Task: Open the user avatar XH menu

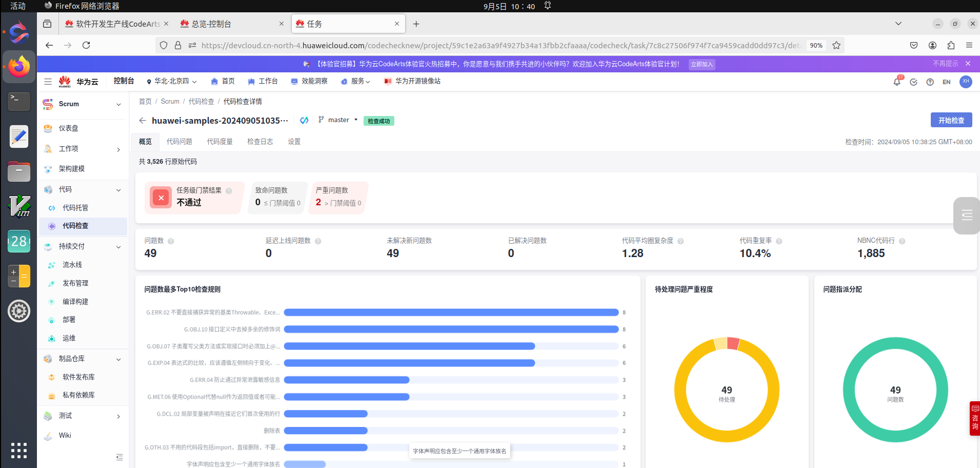Action: pyautogui.click(x=966, y=82)
